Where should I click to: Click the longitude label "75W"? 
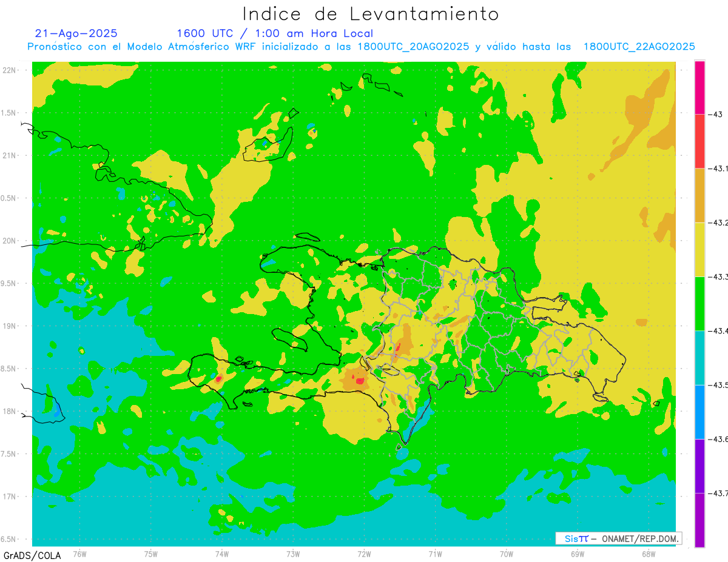[150, 554]
